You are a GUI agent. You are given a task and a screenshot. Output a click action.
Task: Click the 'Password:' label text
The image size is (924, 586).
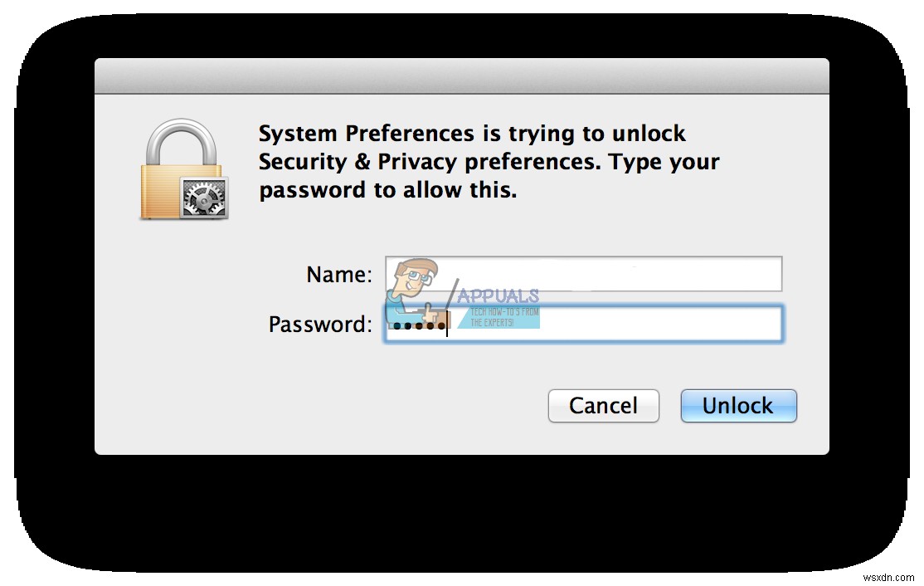[319, 325]
